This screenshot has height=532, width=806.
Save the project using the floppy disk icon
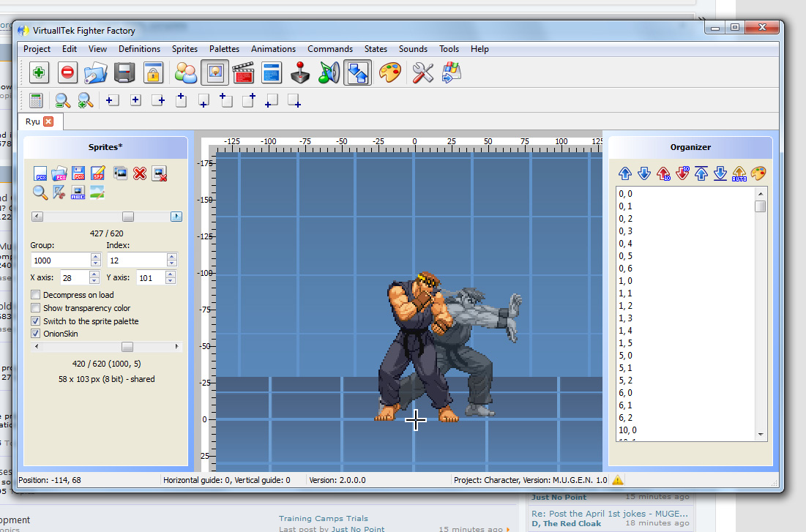pos(124,72)
